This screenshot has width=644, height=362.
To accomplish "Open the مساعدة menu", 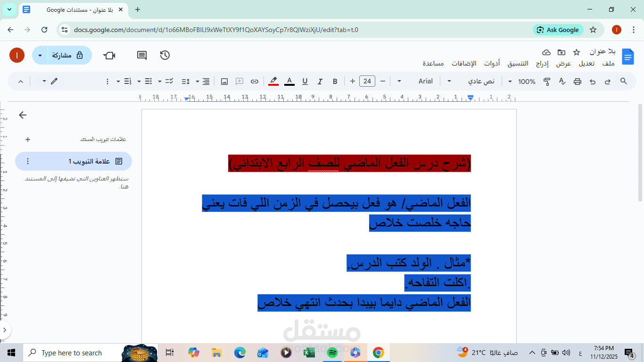I will click(x=433, y=64).
